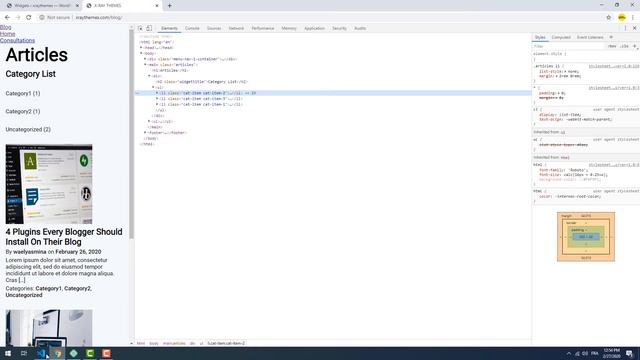This screenshot has height=360, width=640.
Task: Go back using browser back arrow
Action: tap(7, 17)
